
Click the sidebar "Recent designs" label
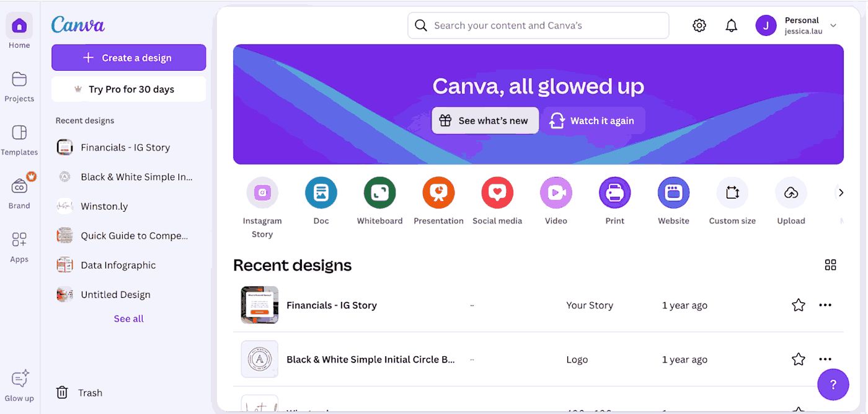[x=85, y=120]
